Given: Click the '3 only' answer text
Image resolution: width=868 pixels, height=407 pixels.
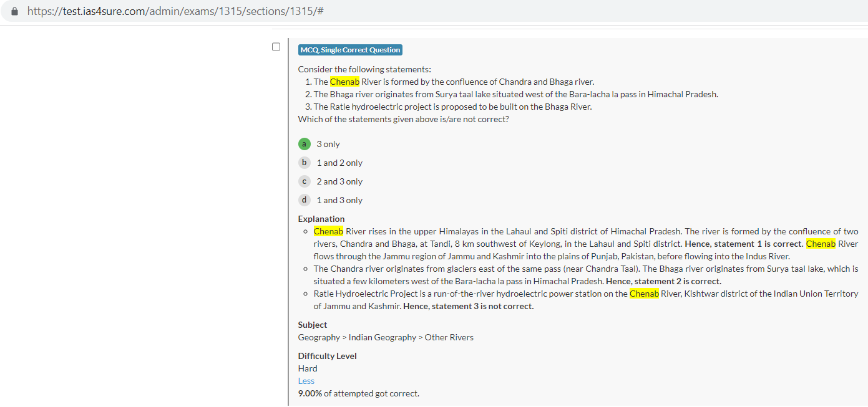Looking at the screenshot, I should coord(328,144).
